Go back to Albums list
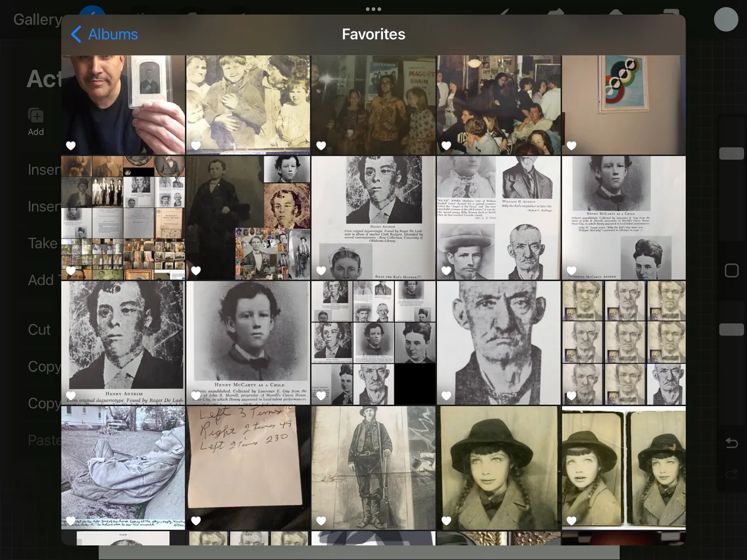747x560 pixels. (x=104, y=34)
